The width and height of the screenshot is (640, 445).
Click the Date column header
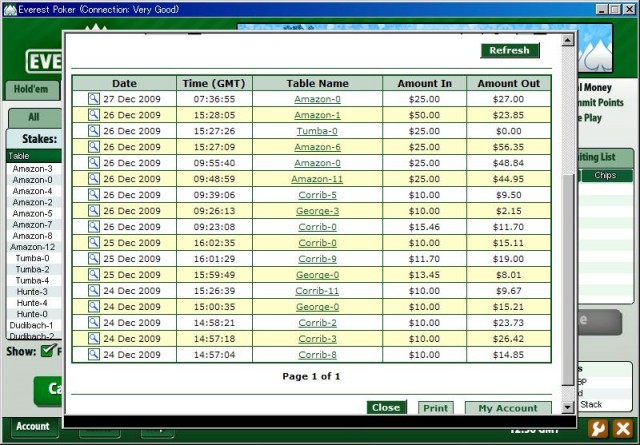coord(124,83)
